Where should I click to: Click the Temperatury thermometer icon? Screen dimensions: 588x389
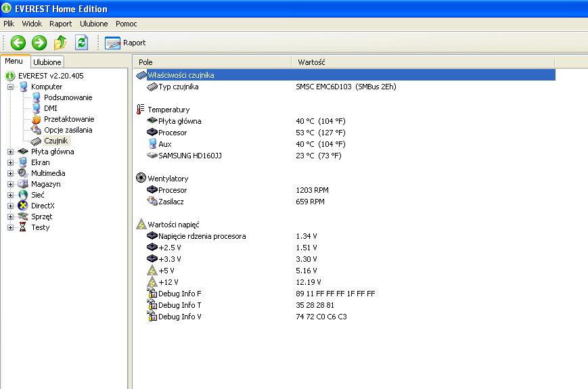pos(141,110)
